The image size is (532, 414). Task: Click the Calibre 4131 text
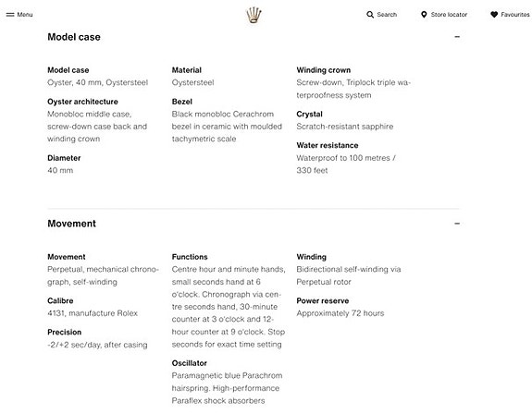(x=93, y=313)
